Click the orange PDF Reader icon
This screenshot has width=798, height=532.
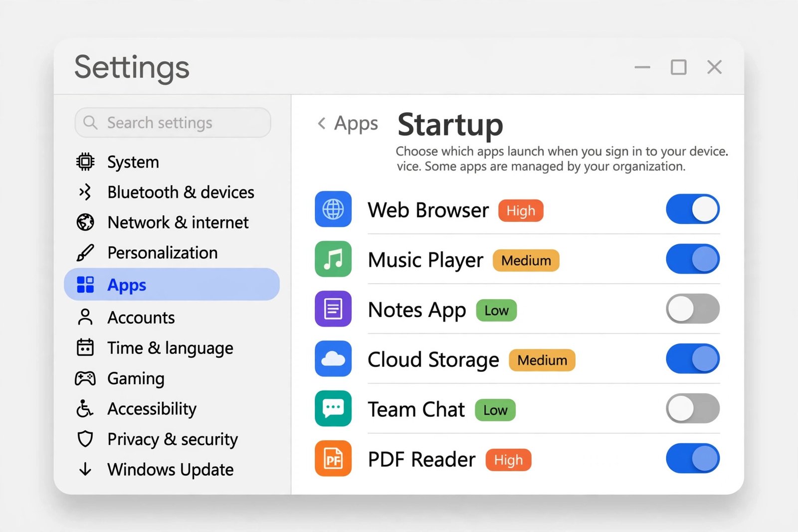pos(333,458)
